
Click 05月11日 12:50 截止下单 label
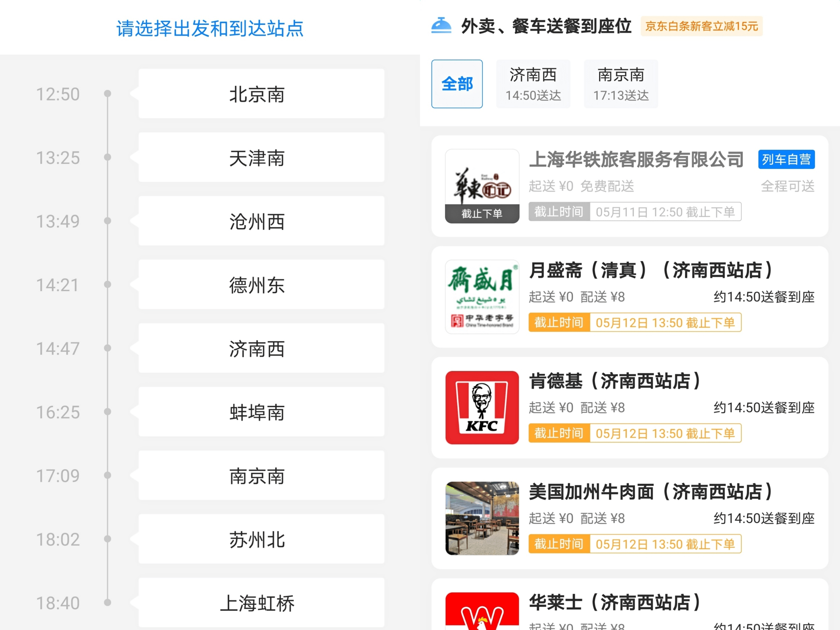click(665, 212)
